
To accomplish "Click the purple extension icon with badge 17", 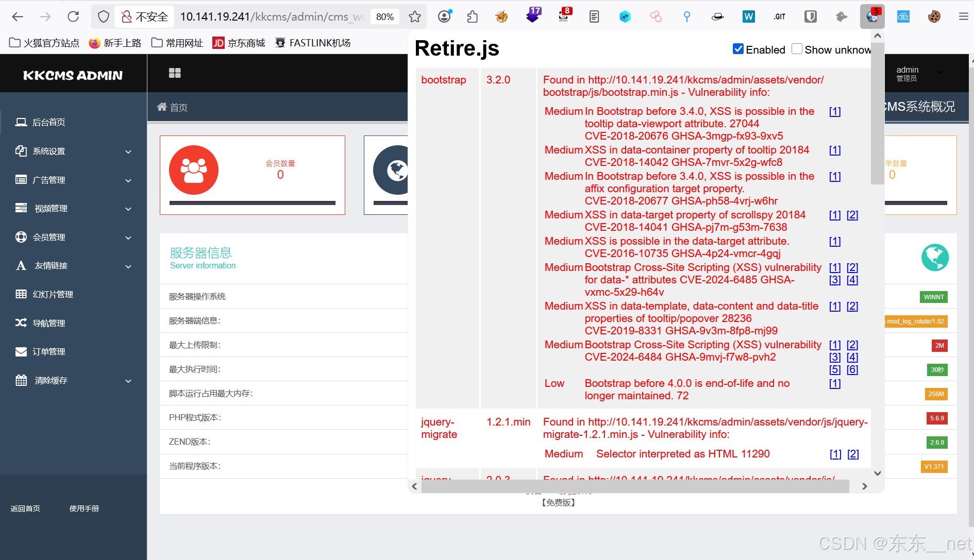I will (x=533, y=15).
